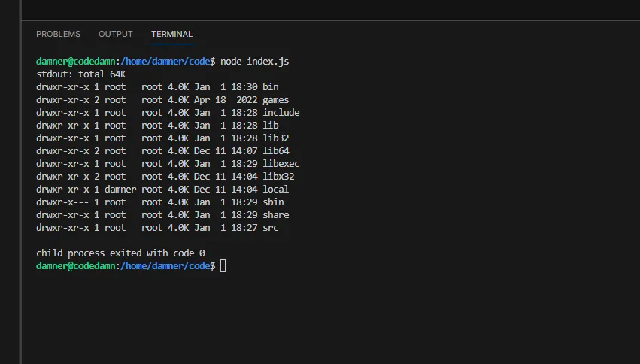The image size is (640, 364).
Task: Click 'Apr 18 2022' date on games row
Action: point(226,99)
